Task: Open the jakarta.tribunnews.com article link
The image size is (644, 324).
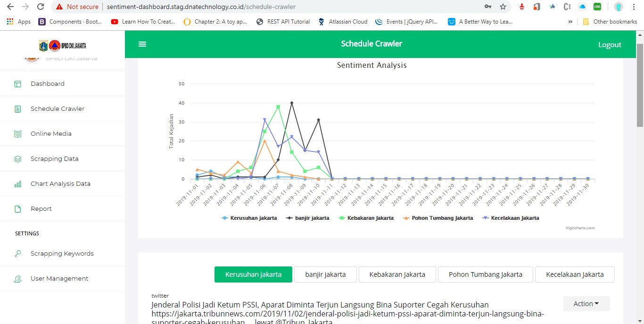Action: [347, 314]
